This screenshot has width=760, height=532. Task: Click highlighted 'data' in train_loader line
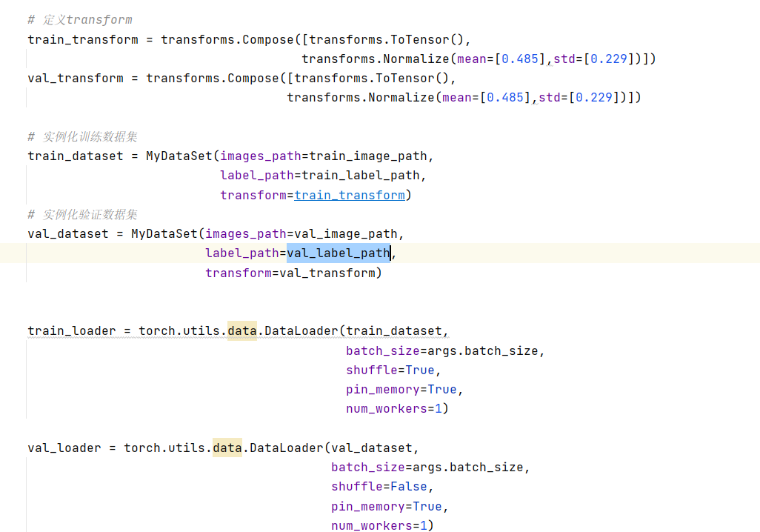tap(242, 331)
